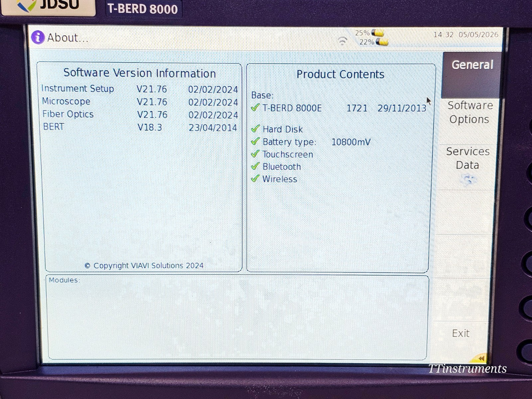The image size is (532, 399).
Task: Click the T-BERD 8000E product text
Action: (x=292, y=108)
